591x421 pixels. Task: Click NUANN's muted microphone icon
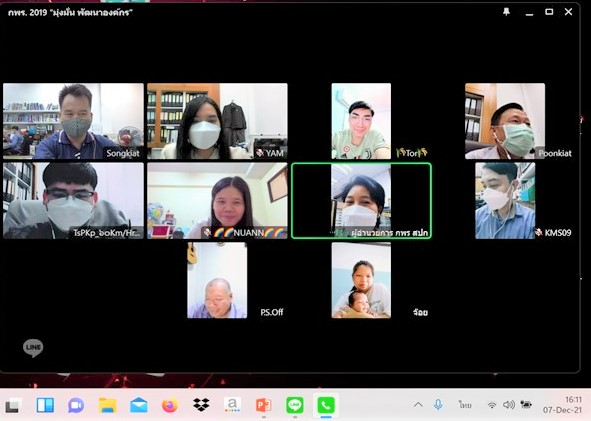207,233
